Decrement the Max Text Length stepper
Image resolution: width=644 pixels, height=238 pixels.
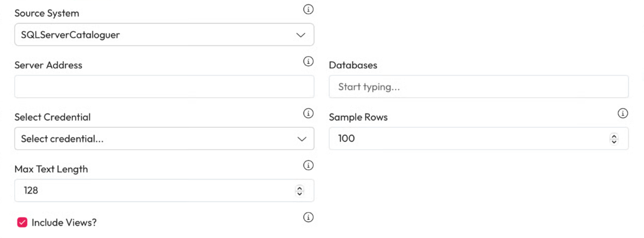(300, 194)
